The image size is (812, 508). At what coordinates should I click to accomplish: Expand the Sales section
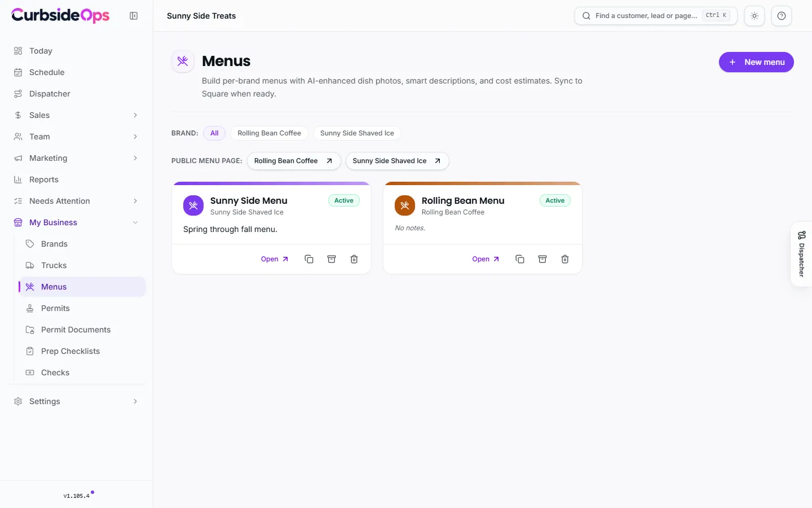click(x=76, y=115)
